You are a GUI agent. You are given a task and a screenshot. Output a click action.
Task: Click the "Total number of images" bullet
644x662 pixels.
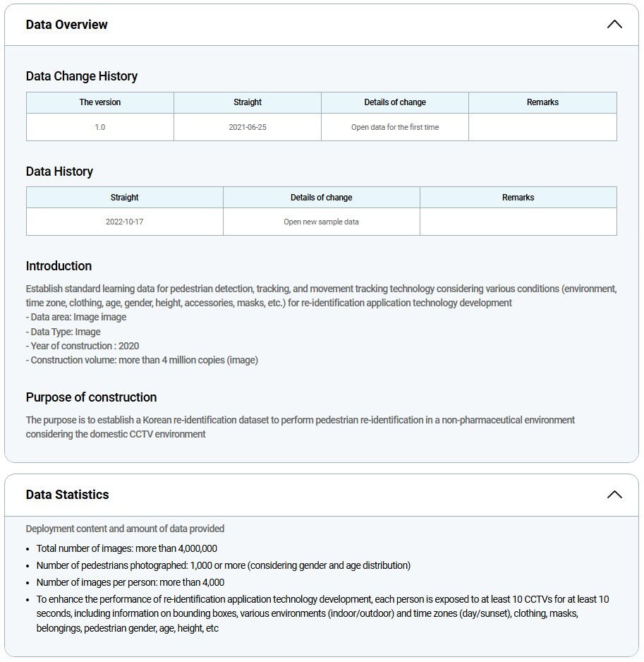tap(127, 548)
